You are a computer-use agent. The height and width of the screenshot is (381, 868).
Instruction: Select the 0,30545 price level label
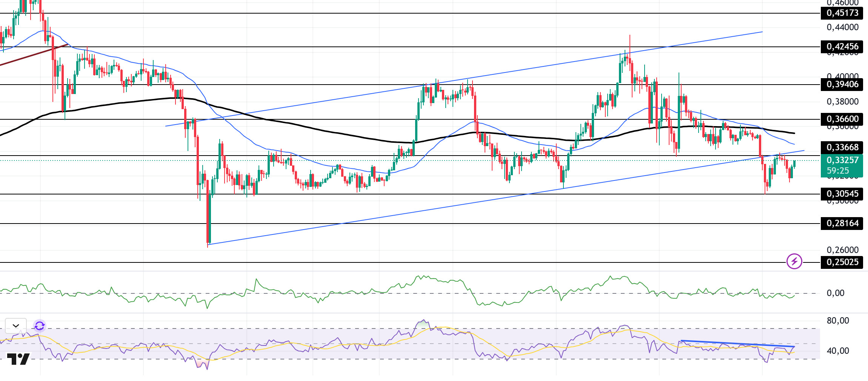[x=842, y=194]
